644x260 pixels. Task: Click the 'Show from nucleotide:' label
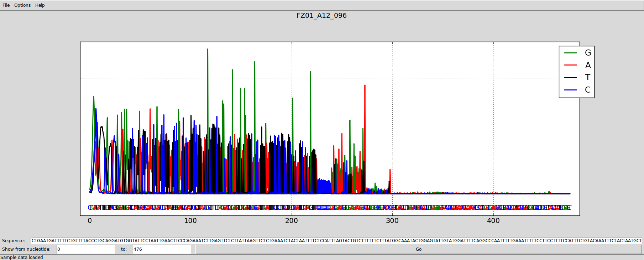[26, 249]
